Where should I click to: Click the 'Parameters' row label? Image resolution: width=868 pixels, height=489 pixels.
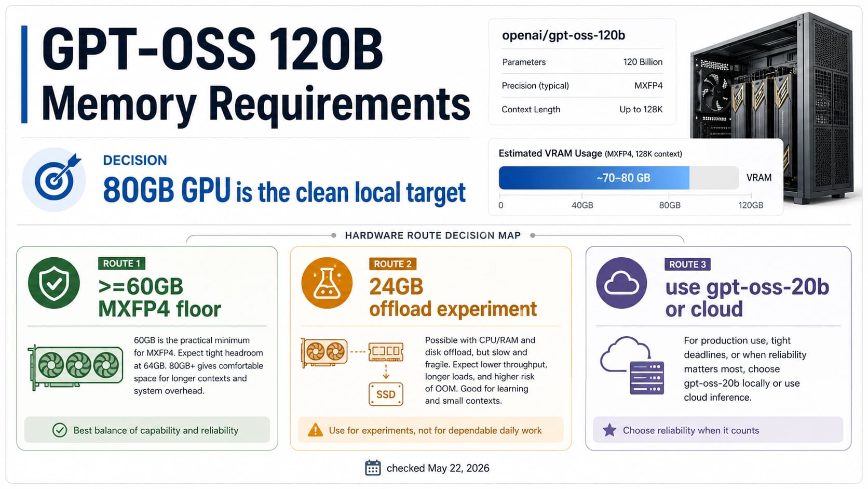click(x=524, y=62)
